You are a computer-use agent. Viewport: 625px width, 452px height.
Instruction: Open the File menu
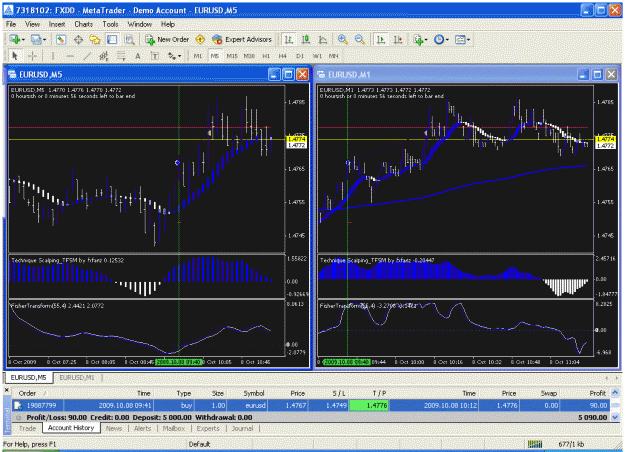[x=11, y=24]
